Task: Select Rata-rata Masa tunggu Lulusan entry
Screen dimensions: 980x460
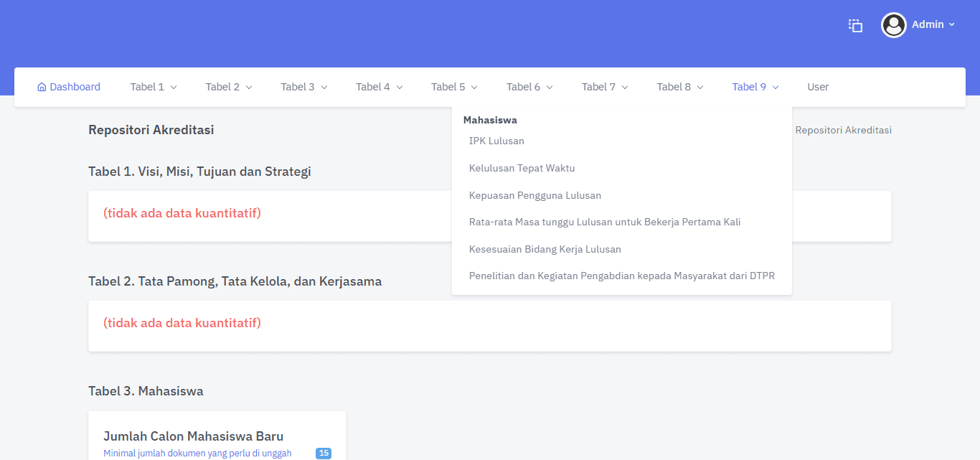Action: coord(605,222)
